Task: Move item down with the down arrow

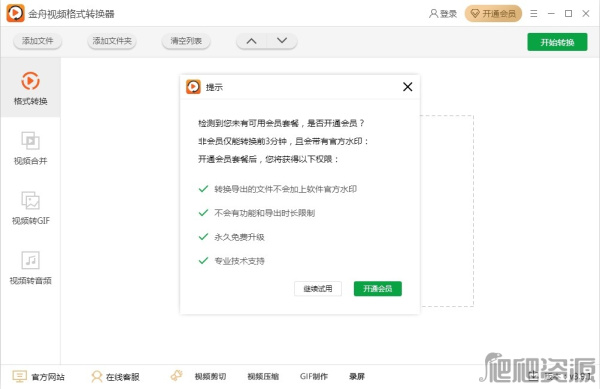Action: coord(282,41)
